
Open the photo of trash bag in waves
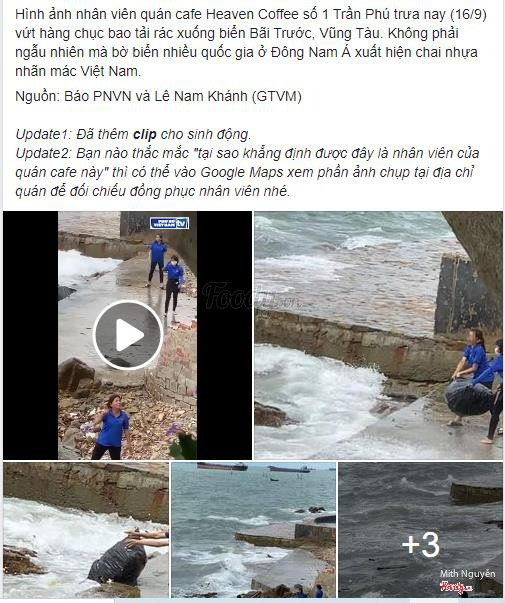[x=86, y=530]
